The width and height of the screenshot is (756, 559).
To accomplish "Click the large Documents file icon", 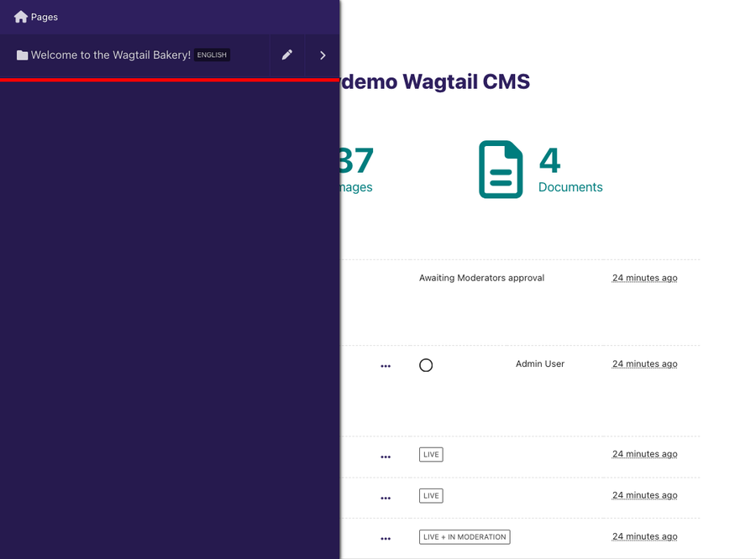I will tap(501, 170).
